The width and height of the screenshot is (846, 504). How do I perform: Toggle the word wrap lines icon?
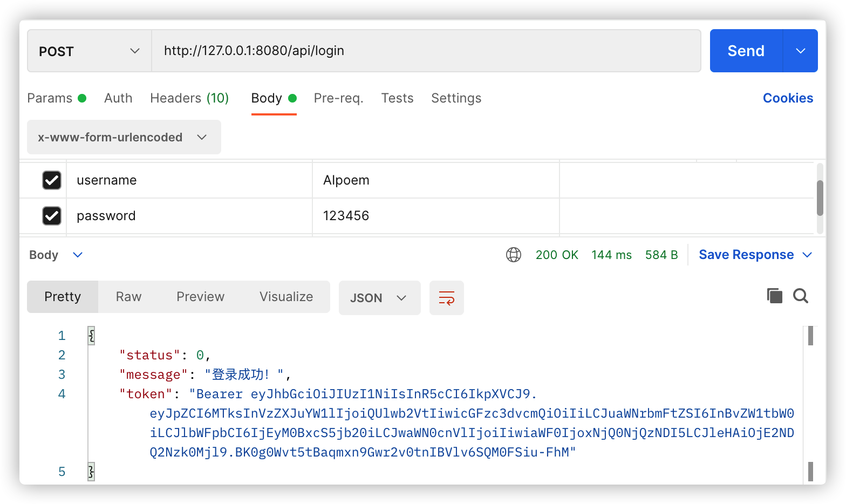point(447,298)
